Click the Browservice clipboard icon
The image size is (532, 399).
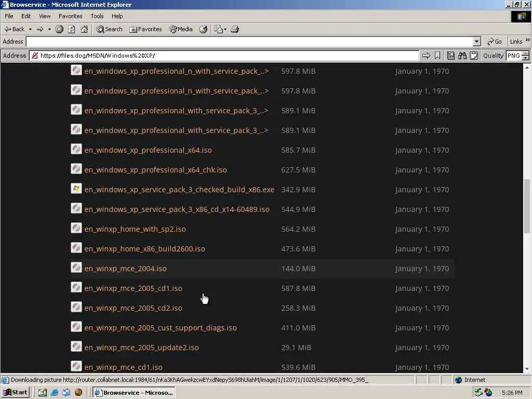[x=474, y=56]
